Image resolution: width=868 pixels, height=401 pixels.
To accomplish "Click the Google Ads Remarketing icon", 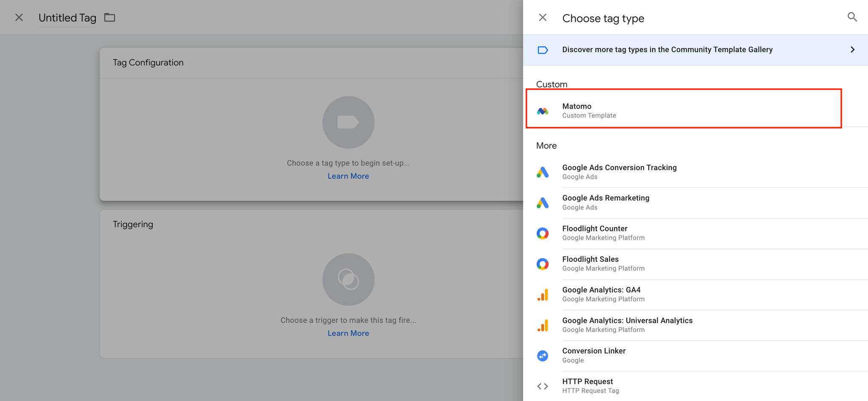I will click(x=542, y=203).
